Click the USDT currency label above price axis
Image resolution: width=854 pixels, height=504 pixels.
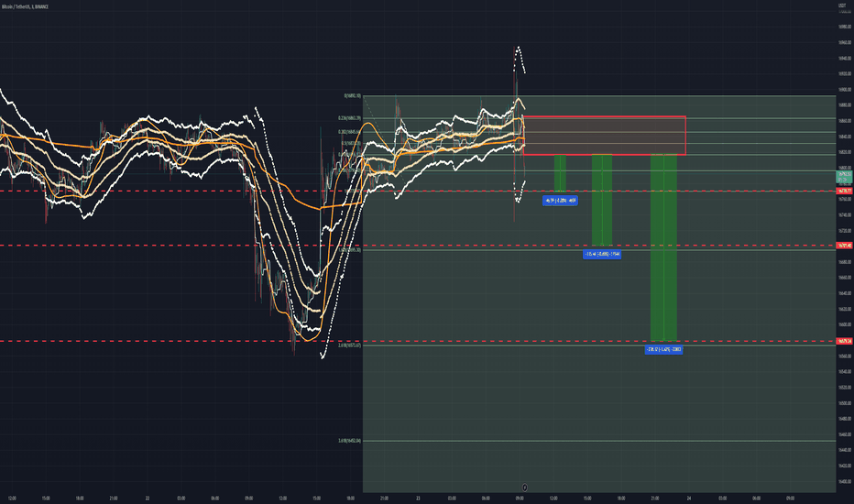842,5
